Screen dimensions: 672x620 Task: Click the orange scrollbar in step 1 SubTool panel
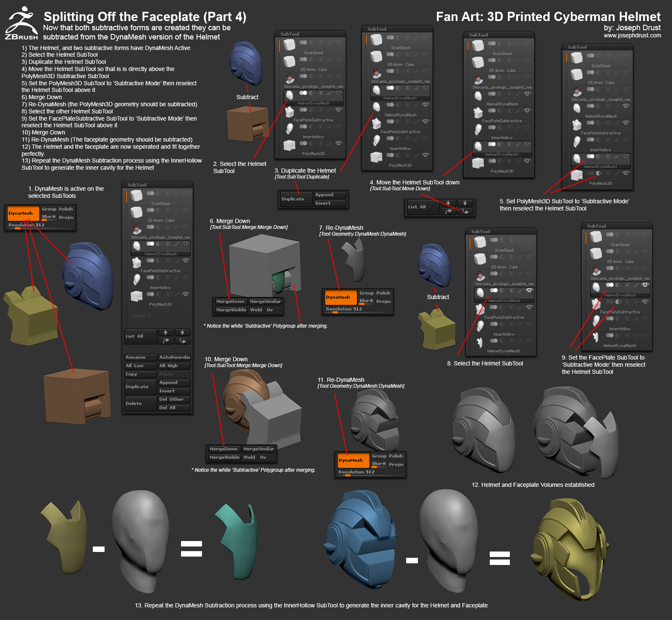[x=126, y=197]
